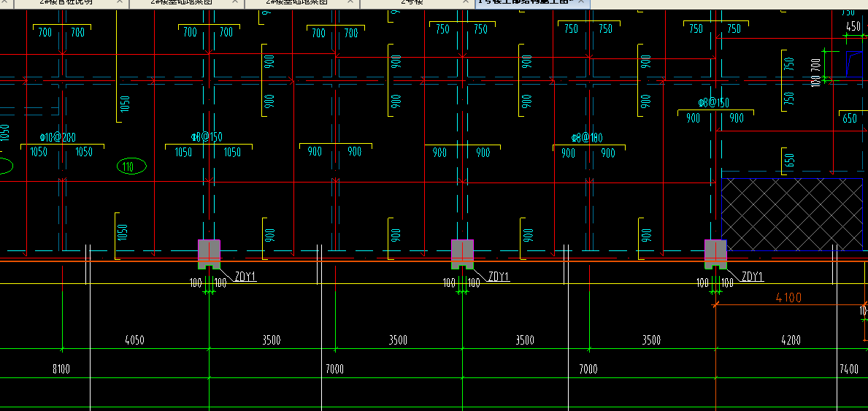Select the gray column beside the hatched area
Image resolution: width=868 pixels, height=411 pixels.
715,254
